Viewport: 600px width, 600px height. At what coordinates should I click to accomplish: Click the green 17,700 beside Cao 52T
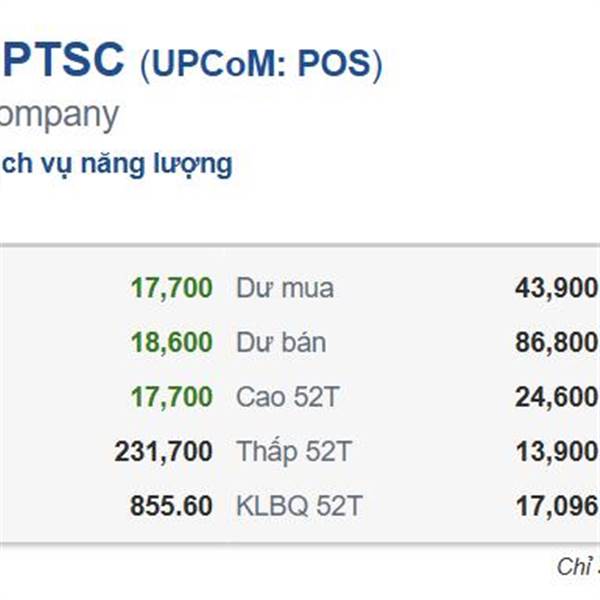[x=171, y=397]
